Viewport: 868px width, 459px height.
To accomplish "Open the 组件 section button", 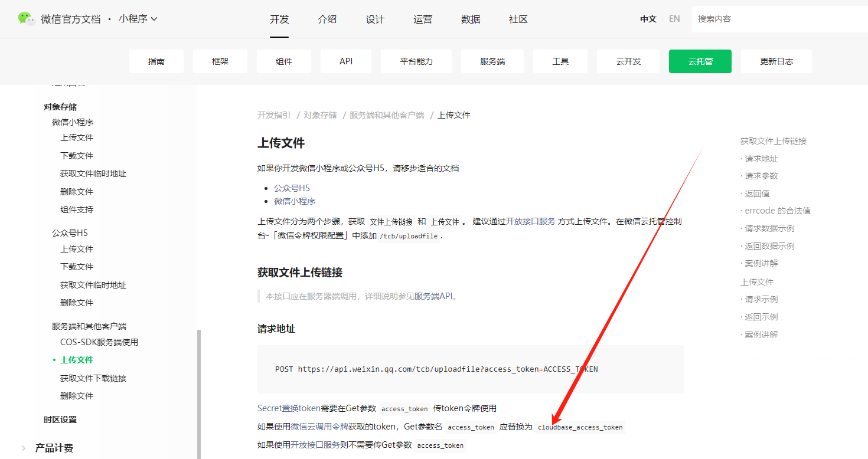I will [x=284, y=61].
